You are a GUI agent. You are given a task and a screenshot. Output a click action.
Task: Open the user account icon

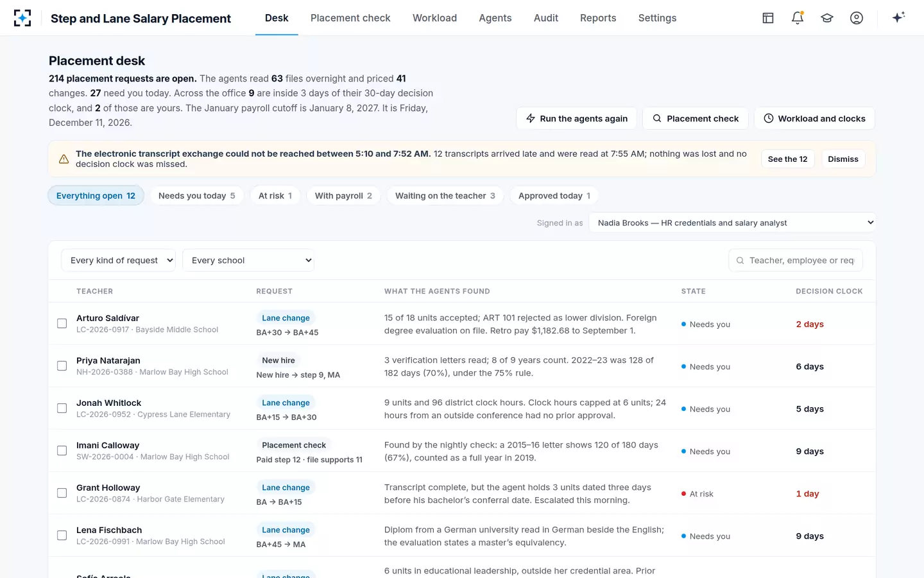857,18
